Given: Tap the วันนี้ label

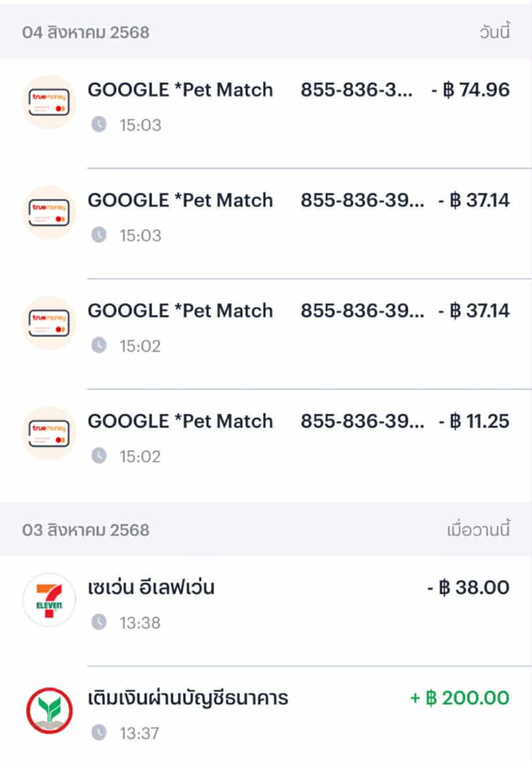Looking at the screenshot, I should [494, 32].
